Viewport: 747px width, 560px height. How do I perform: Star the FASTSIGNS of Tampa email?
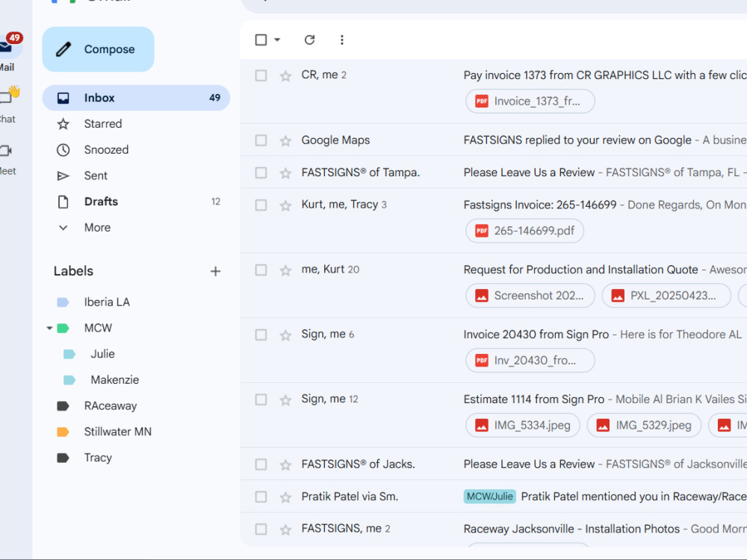285,173
